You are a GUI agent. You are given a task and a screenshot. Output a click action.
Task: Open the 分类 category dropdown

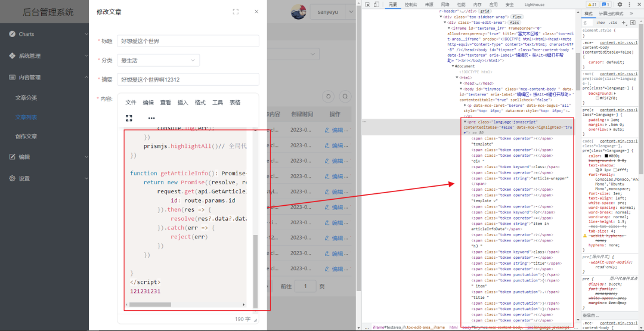[158, 60]
